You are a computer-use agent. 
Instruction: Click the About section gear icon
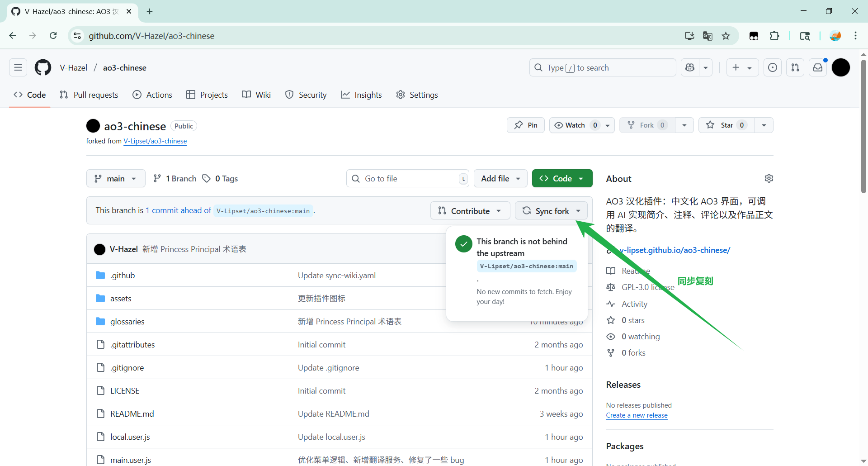(x=769, y=178)
